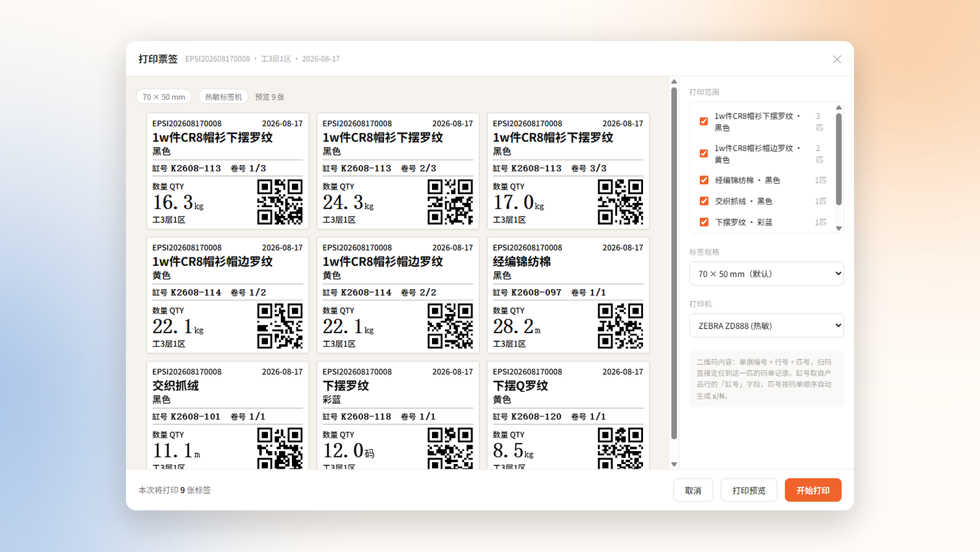Click the 打印机 section heading
980x552 pixels.
pos(700,304)
